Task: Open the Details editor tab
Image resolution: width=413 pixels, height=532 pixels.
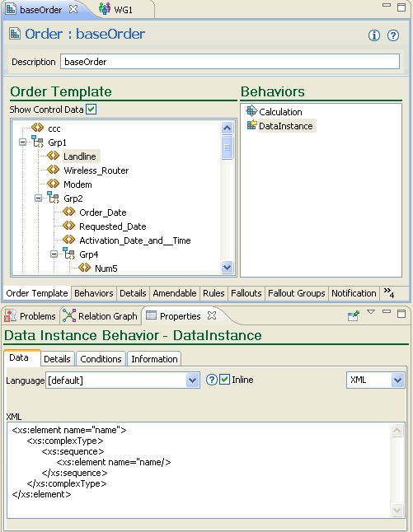Action: (133, 293)
